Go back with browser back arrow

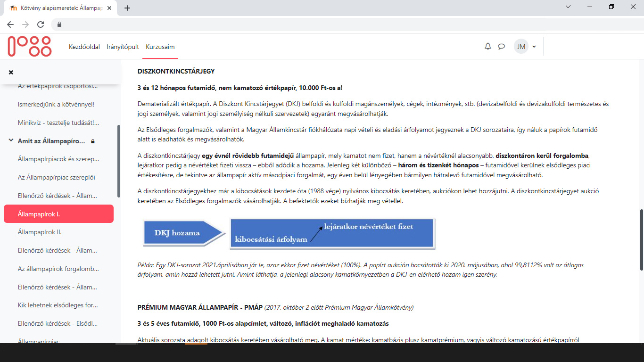pos(10,25)
